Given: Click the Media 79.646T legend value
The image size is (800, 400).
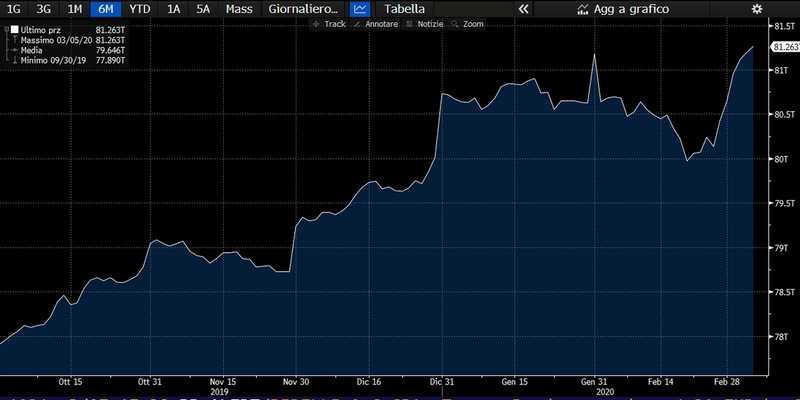Looking at the screenshot, I should 111,50.
